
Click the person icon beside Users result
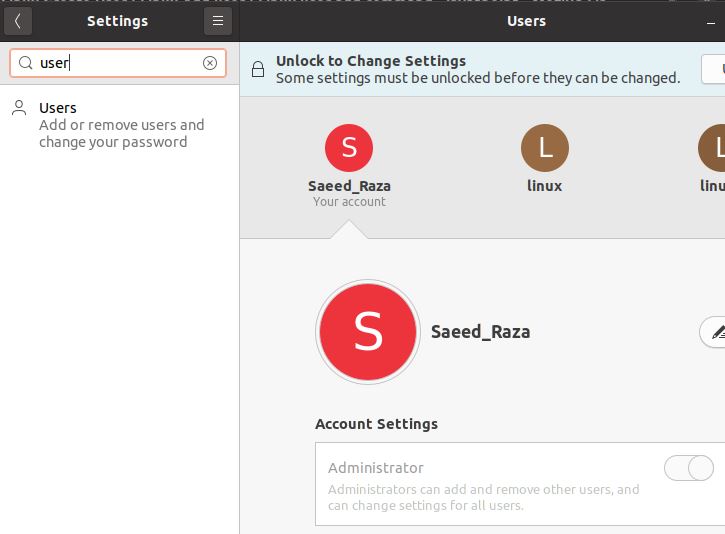(19, 108)
